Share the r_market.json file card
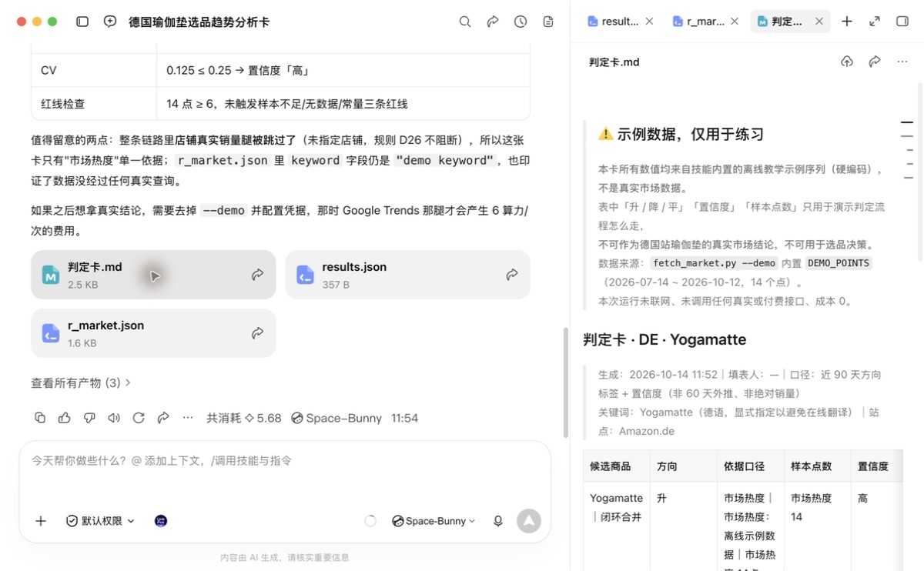Screen dimensions: 924x571 258,333
